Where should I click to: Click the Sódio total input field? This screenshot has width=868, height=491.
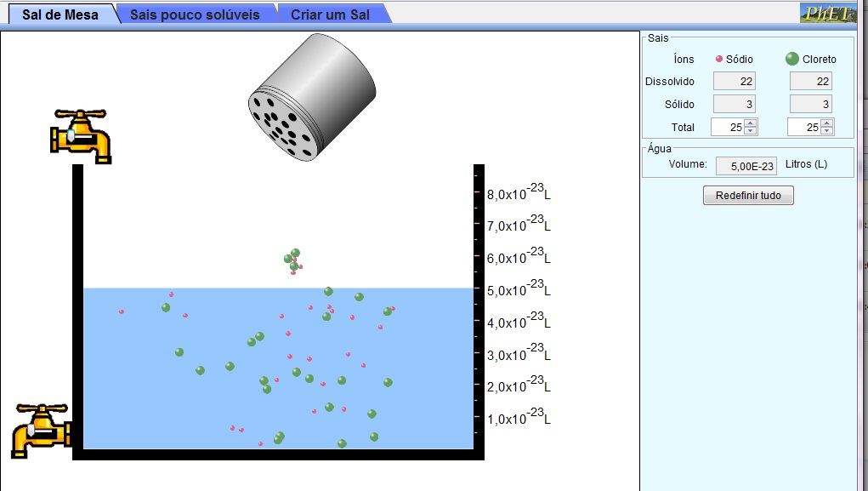click(727, 127)
